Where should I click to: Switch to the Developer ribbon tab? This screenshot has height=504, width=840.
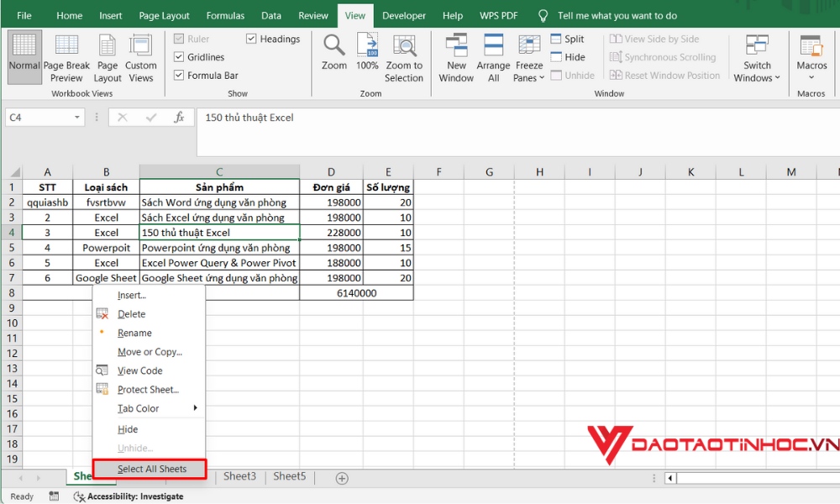403,14
